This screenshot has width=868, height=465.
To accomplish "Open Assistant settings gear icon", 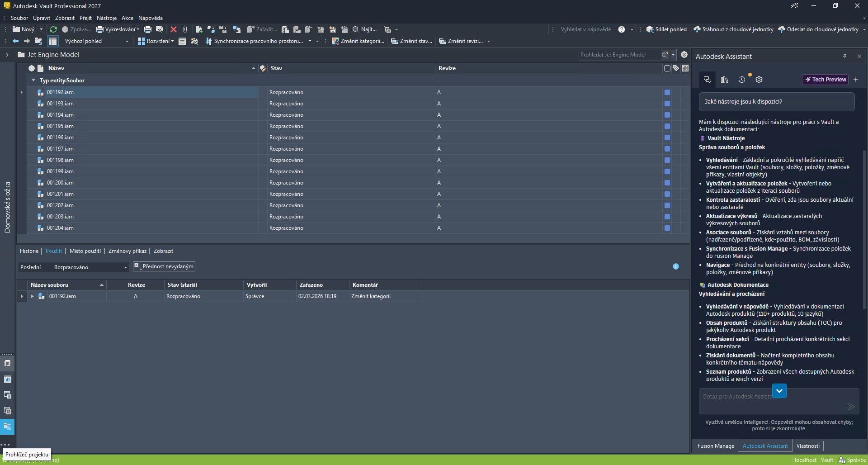I will point(759,80).
